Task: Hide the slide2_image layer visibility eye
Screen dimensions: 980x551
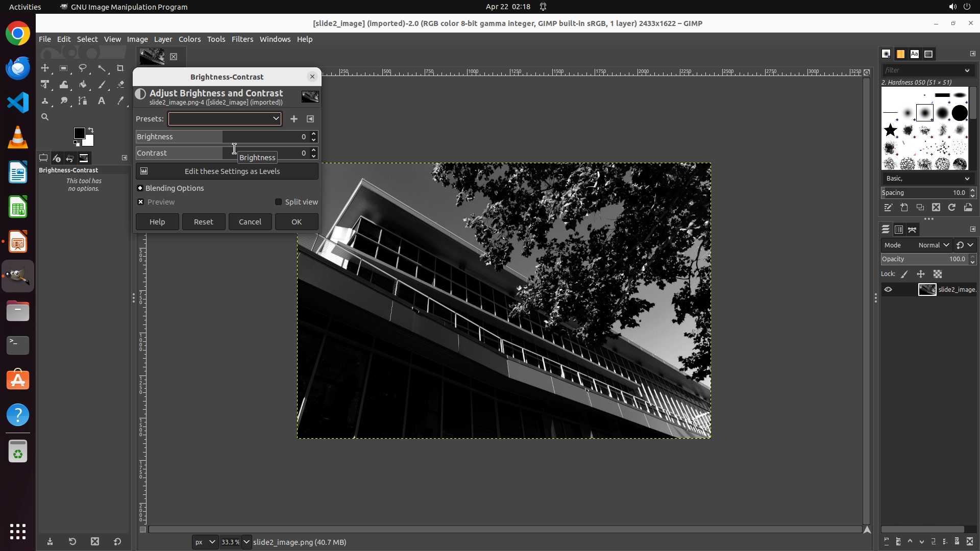Action: tap(888, 289)
